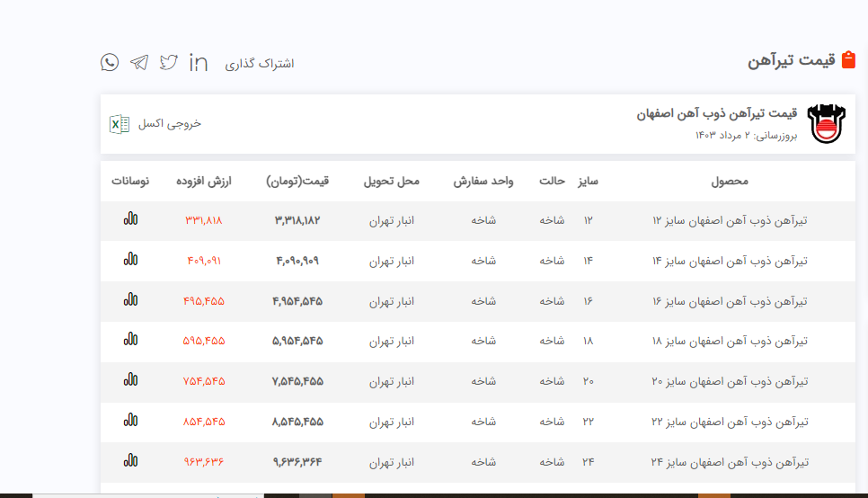Click the 'محصول' column header

pyautogui.click(x=730, y=181)
